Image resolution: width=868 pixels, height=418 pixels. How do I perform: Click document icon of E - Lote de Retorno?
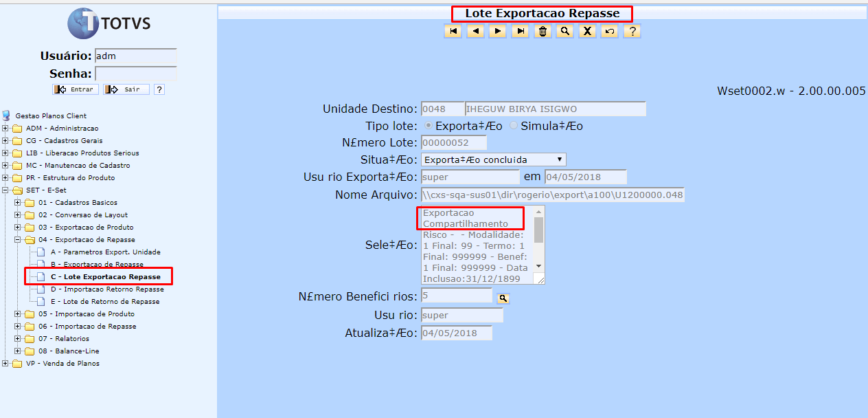click(41, 301)
